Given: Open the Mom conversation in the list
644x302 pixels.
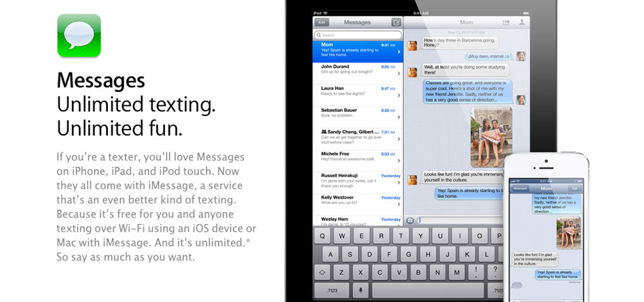Looking at the screenshot, I should click(x=358, y=52).
